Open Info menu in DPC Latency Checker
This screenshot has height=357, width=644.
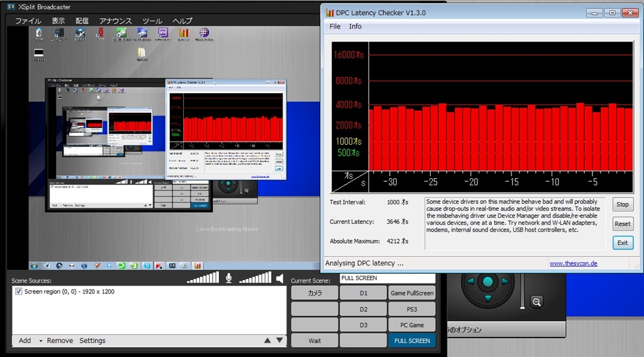[355, 26]
